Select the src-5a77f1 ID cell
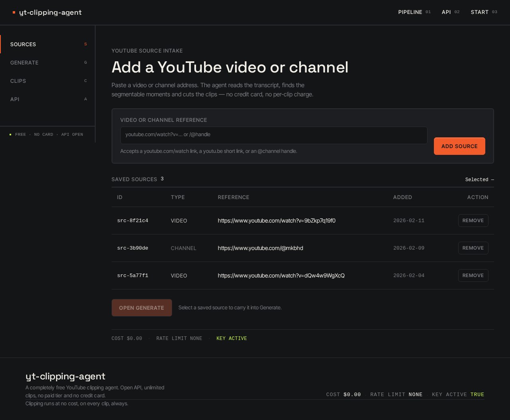 133,275
